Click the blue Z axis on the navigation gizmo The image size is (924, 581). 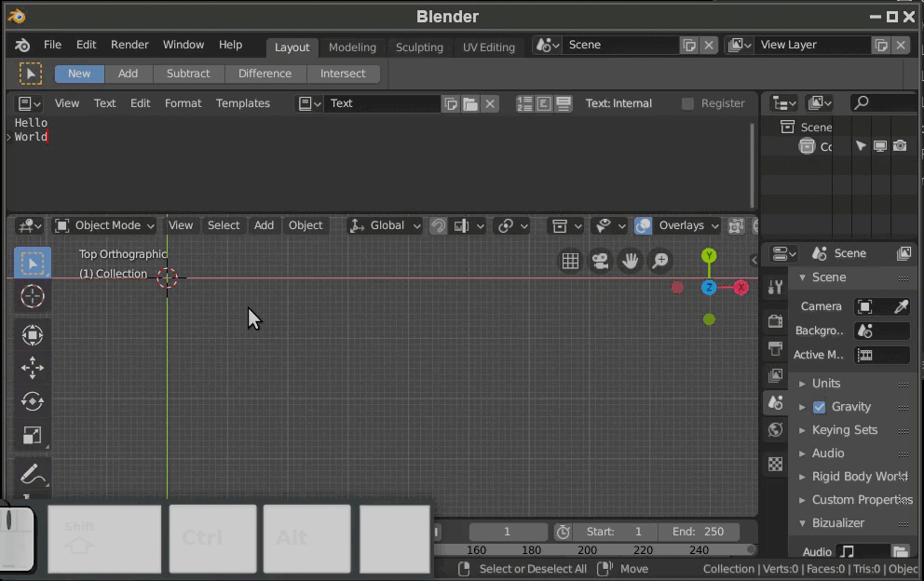coord(709,288)
